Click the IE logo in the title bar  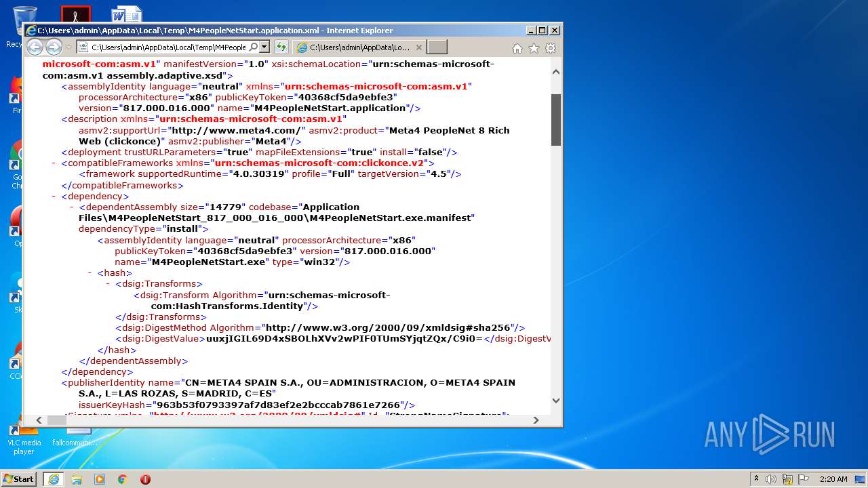click(x=31, y=30)
